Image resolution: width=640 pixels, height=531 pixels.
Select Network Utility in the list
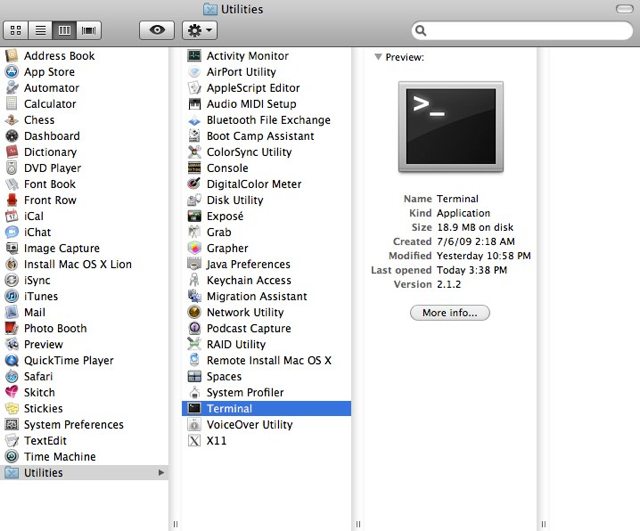(x=245, y=313)
